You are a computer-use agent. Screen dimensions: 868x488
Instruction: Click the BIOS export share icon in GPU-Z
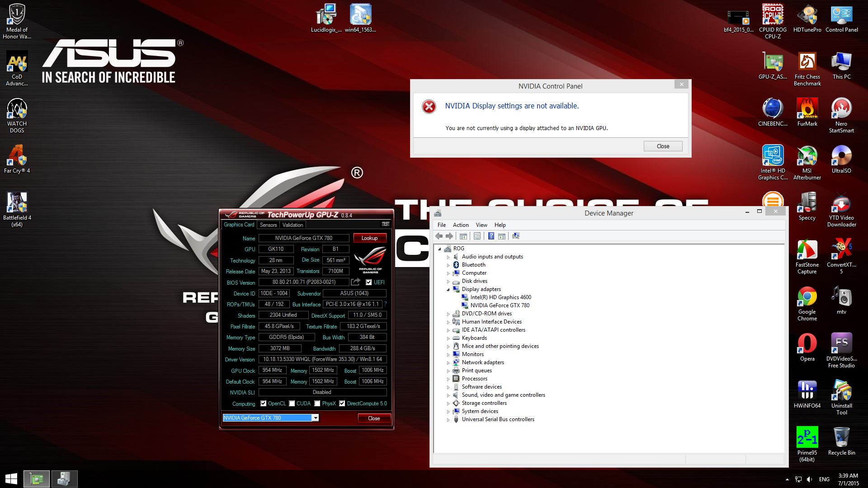tap(356, 282)
